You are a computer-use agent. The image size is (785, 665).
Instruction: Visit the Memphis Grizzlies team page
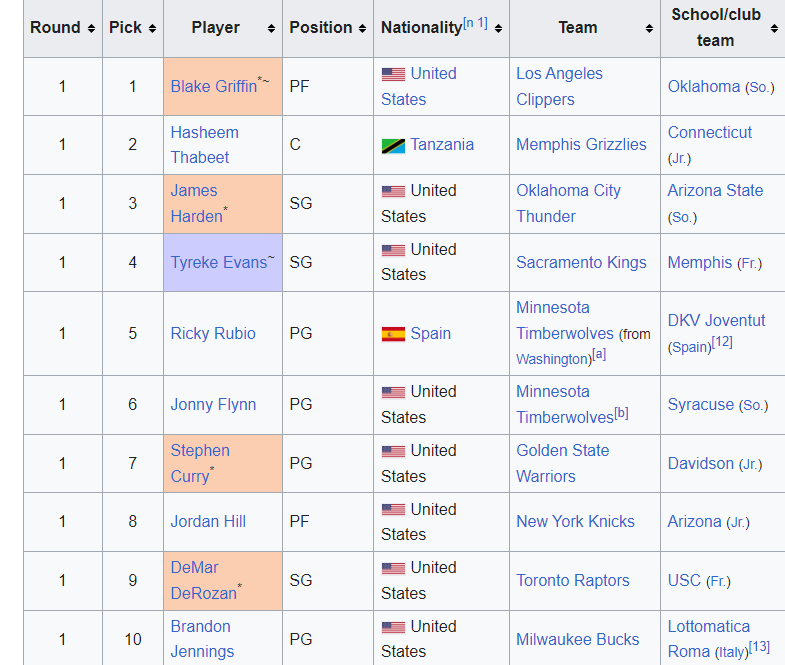[581, 145]
